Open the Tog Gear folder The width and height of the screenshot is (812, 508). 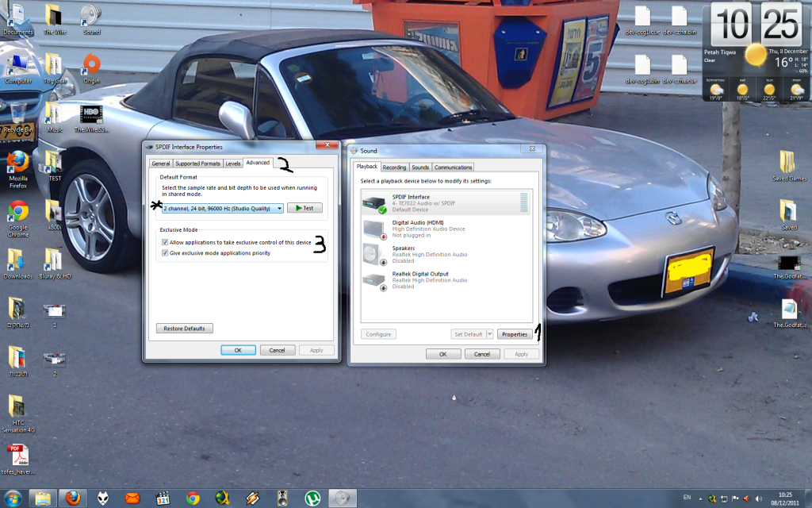[x=55, y=69]
